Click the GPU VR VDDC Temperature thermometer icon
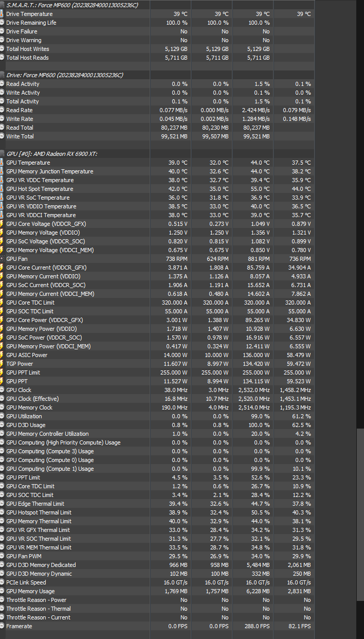The image size is (364, 639). [x=2, y=180]
